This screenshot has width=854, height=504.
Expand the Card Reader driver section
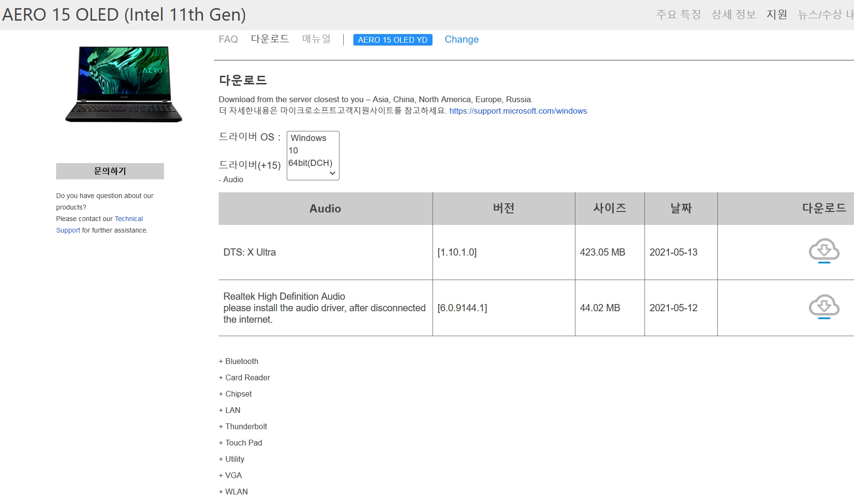click(x=244, y=377)
